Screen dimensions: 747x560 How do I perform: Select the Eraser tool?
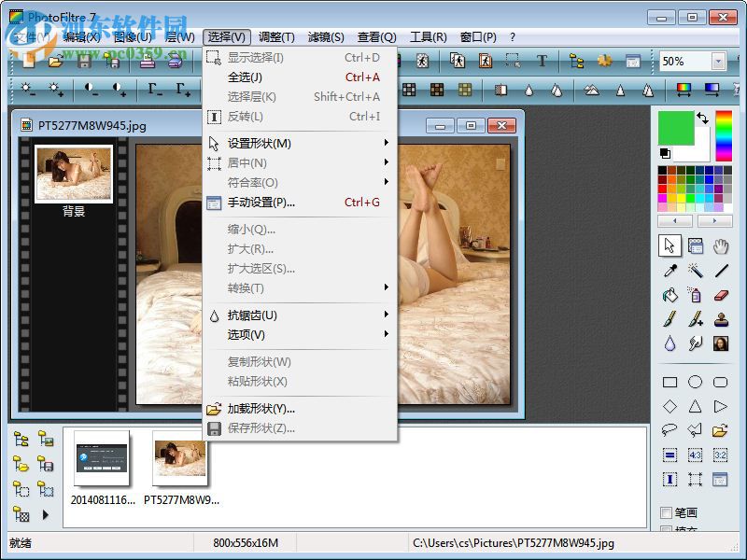click(x=720, y=295)
